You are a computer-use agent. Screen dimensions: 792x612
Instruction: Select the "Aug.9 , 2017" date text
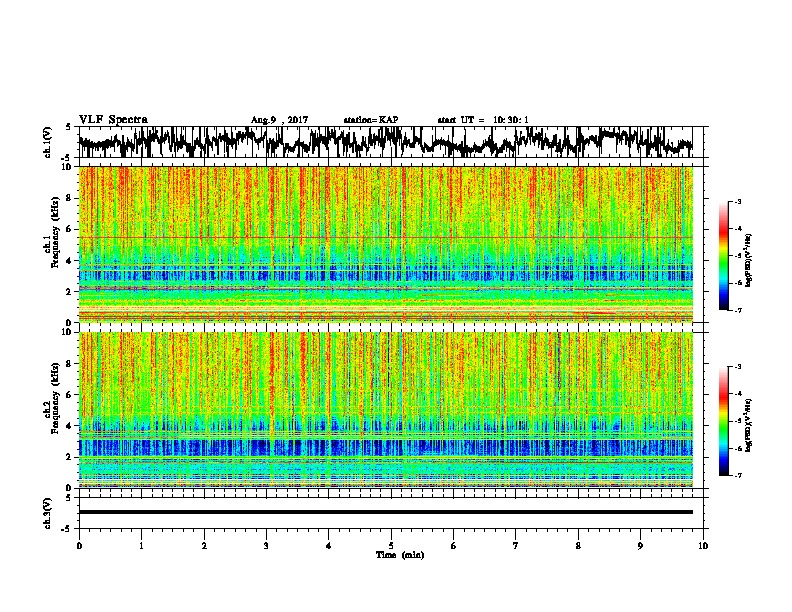coord(279,120)
